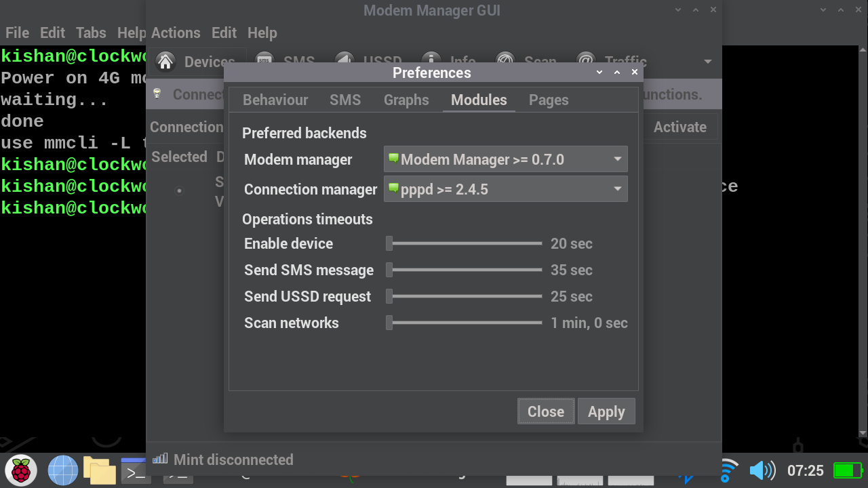Click the terminal launcher in taskbar

pyautogui.click(x=134, y=470)
